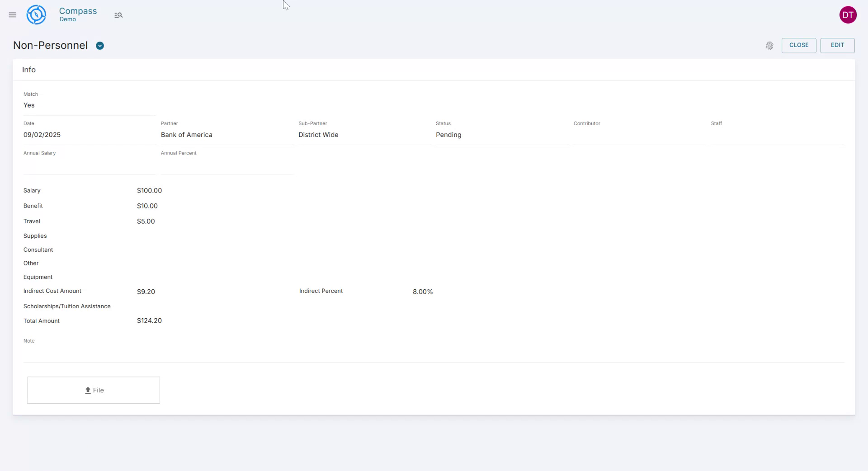Click the CLOSE button
Screen dimensions: 868x471
(798, 45)
